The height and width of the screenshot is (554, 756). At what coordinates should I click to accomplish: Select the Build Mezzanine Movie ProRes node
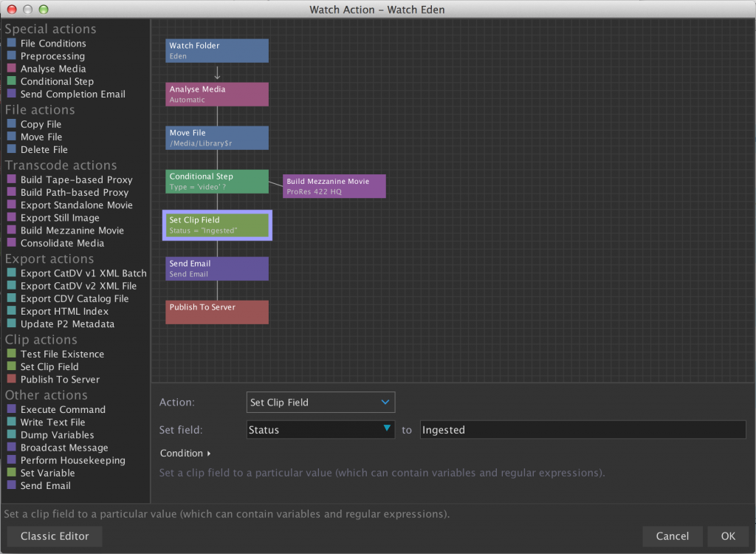tap(334, 186)
